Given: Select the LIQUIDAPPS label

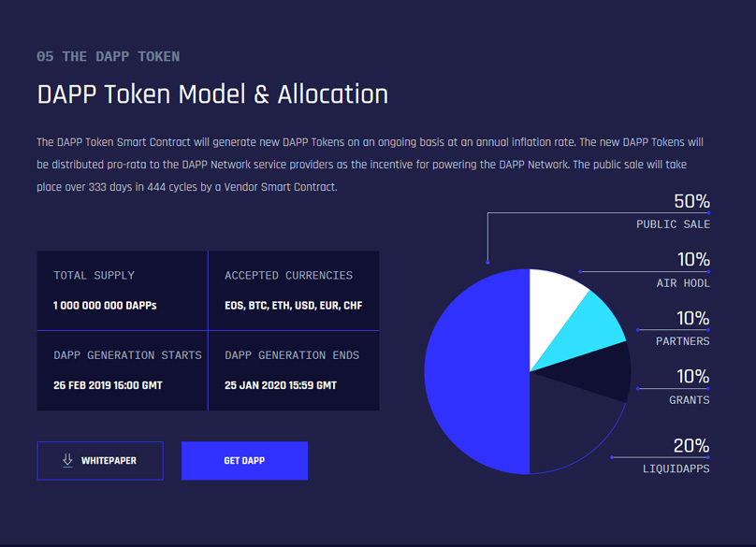Looking at the screenshot, I should tap(676, 468).
